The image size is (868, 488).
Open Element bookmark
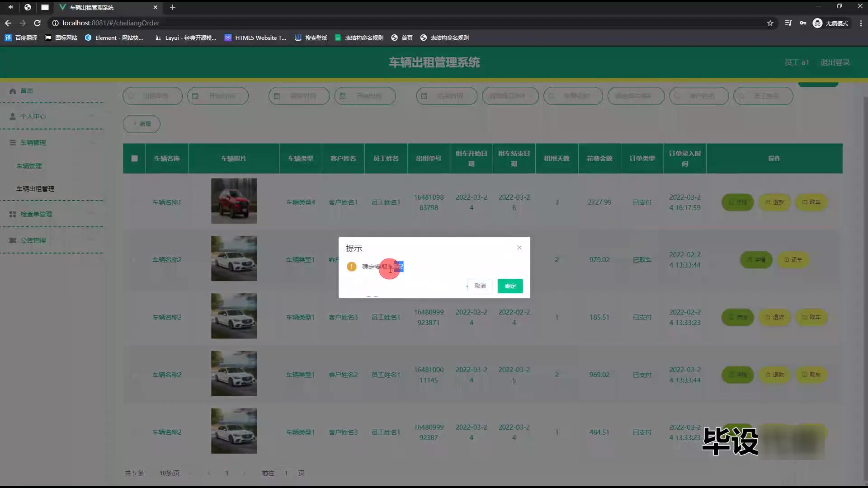coord(114,38)
